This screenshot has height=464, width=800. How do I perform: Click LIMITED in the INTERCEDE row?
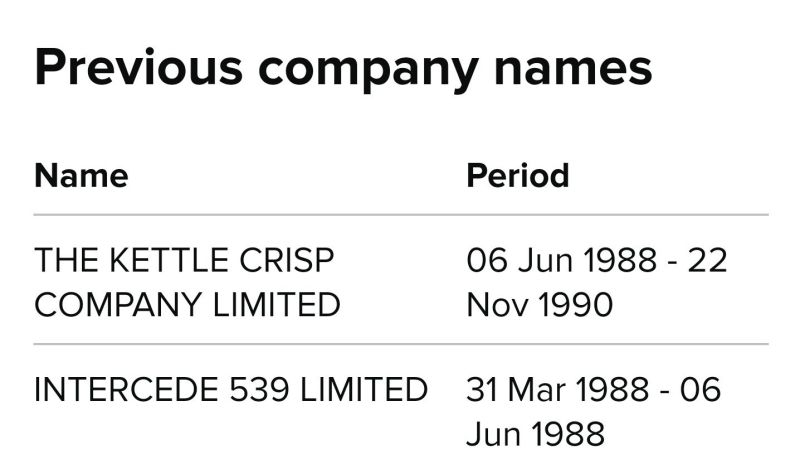(x=364, y=389)
